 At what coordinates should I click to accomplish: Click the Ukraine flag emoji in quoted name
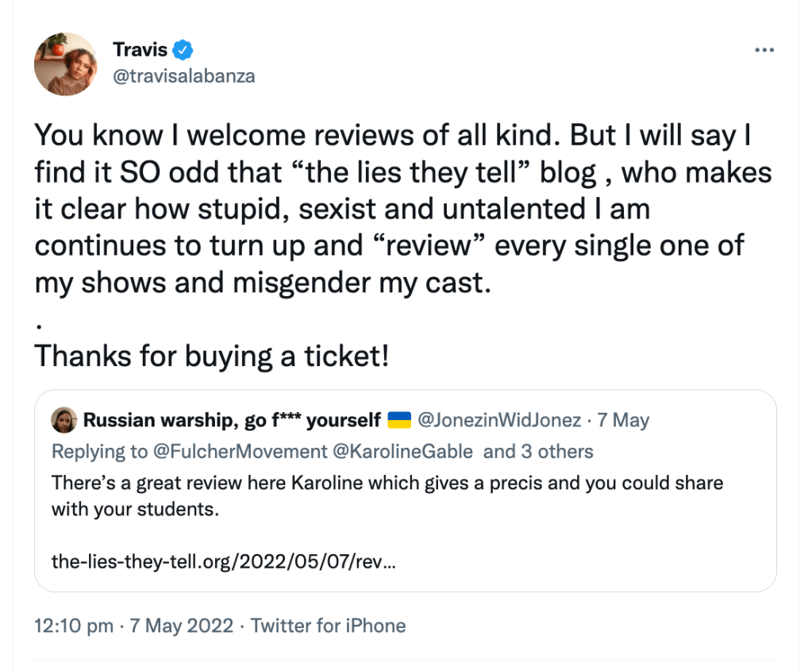tap(398, 420)
